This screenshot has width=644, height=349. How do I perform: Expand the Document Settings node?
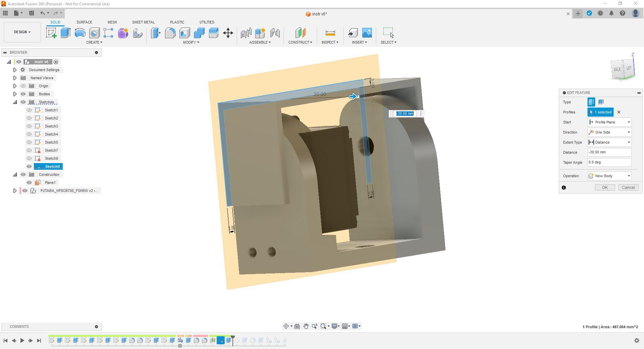(x=15, y=70)
